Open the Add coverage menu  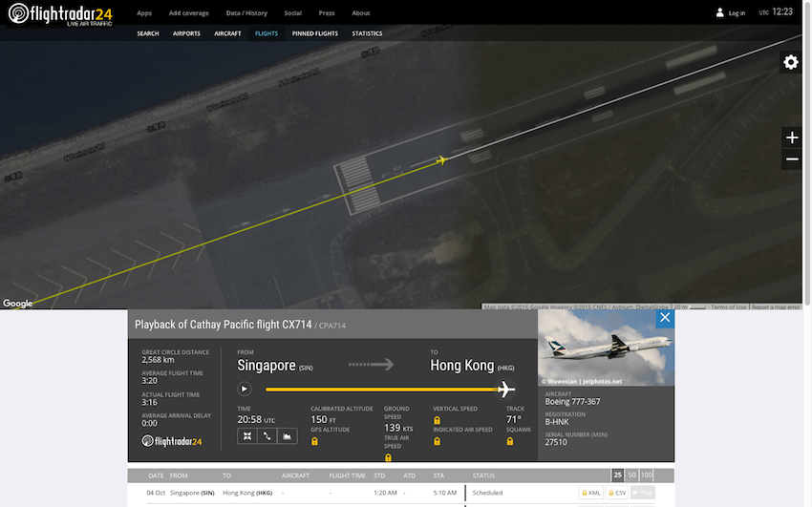click(189, 13)
